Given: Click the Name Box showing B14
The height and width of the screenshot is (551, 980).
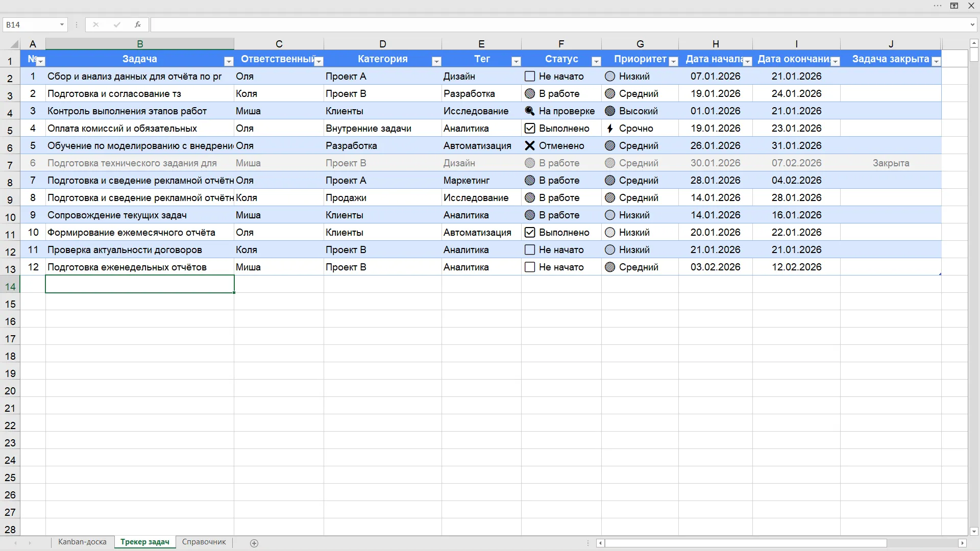Looking at the screenshot, I should coord(31,24).
